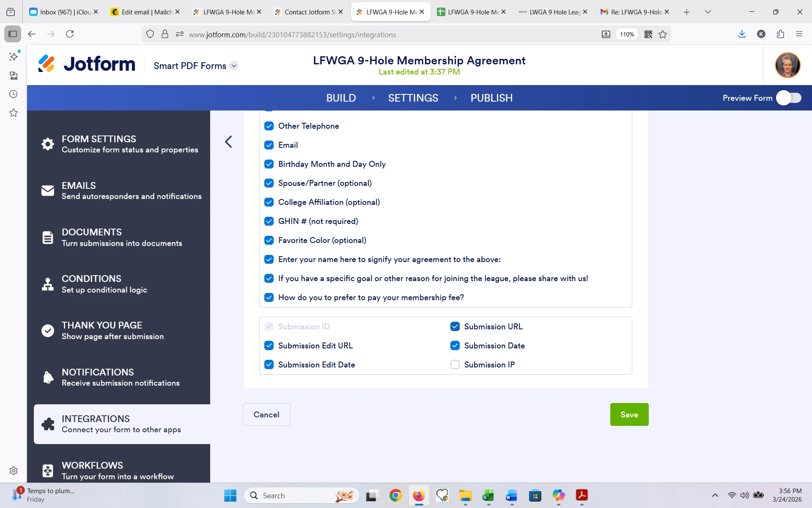Switch to the BUILD tab
Image resolution: width=812 pixels, height=508 pixels.
pyautogui.click(x=341, y=98)
